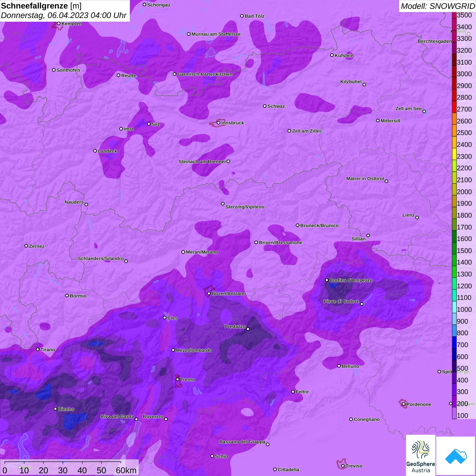Click the Sillian location dot
Screen dimensions: 476x476
[x=368, y=235]
